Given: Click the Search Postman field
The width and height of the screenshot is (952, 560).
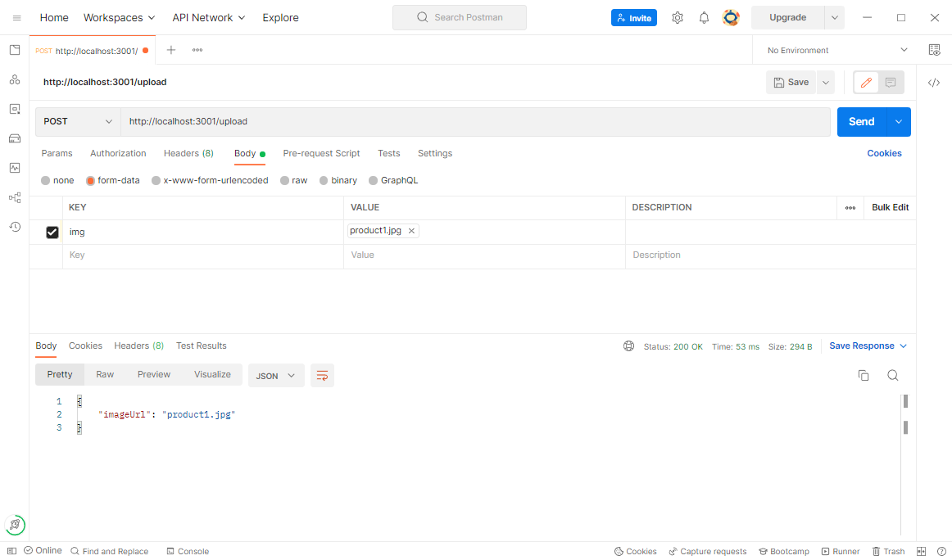Looking at the screenshot, I should pyautogui.click(x=460, y=17).
